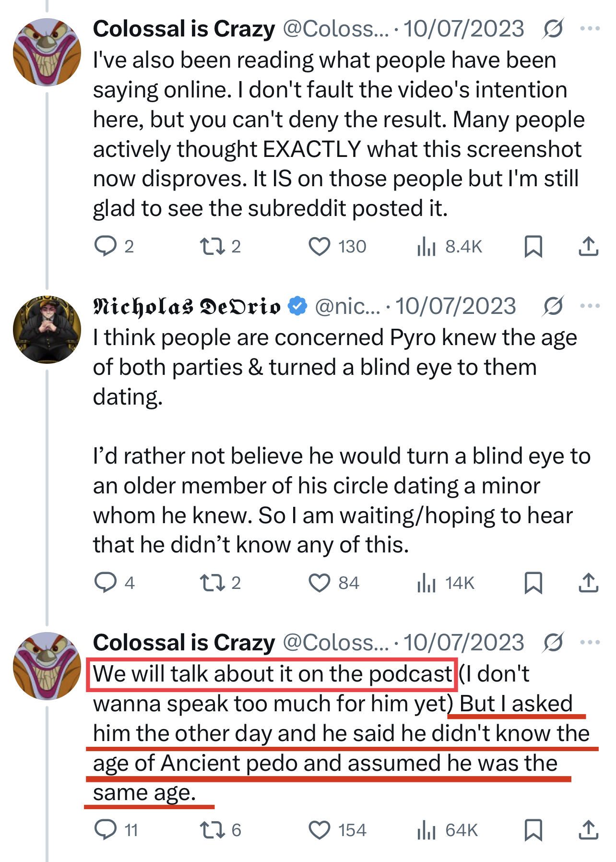Share the first Colossal is Crazy tweet
This screenshot has width=616, height=862.
[x=588, y=246]
